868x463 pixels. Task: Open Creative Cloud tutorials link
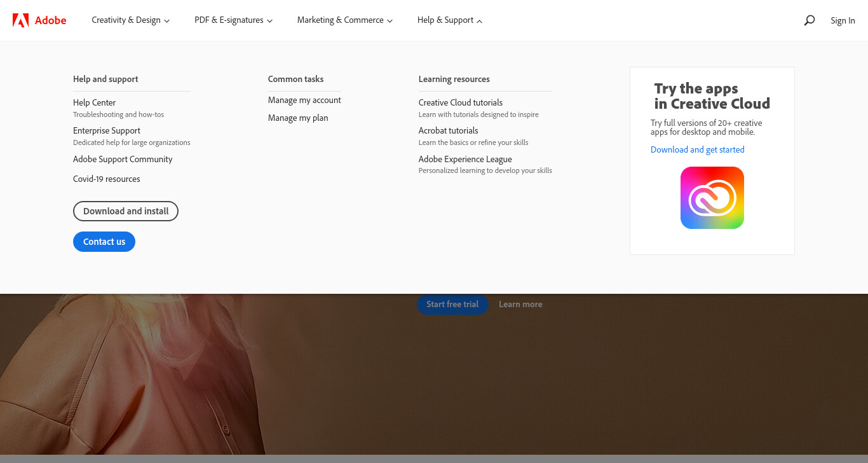pos(461,102)
